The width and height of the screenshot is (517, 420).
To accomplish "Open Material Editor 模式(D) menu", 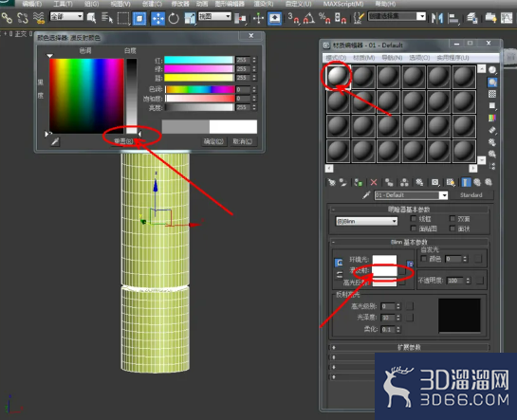I will [x=336, y=58].
